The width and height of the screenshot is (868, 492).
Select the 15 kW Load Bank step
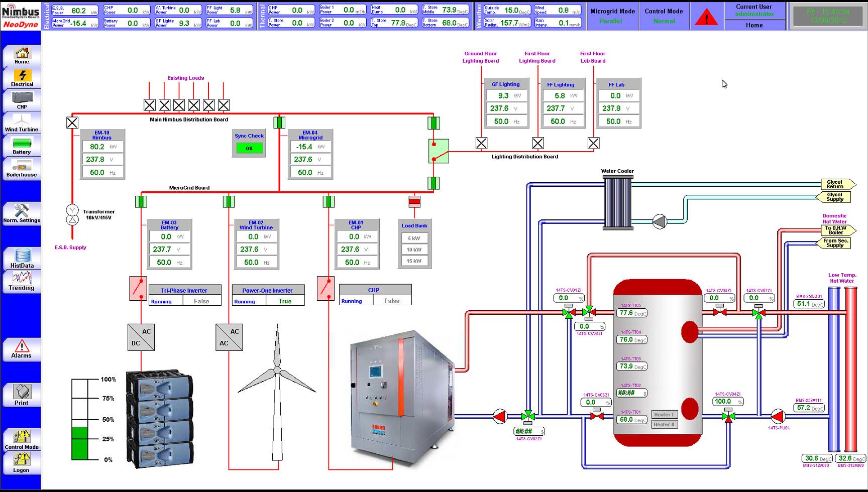(x=414, y=261)
